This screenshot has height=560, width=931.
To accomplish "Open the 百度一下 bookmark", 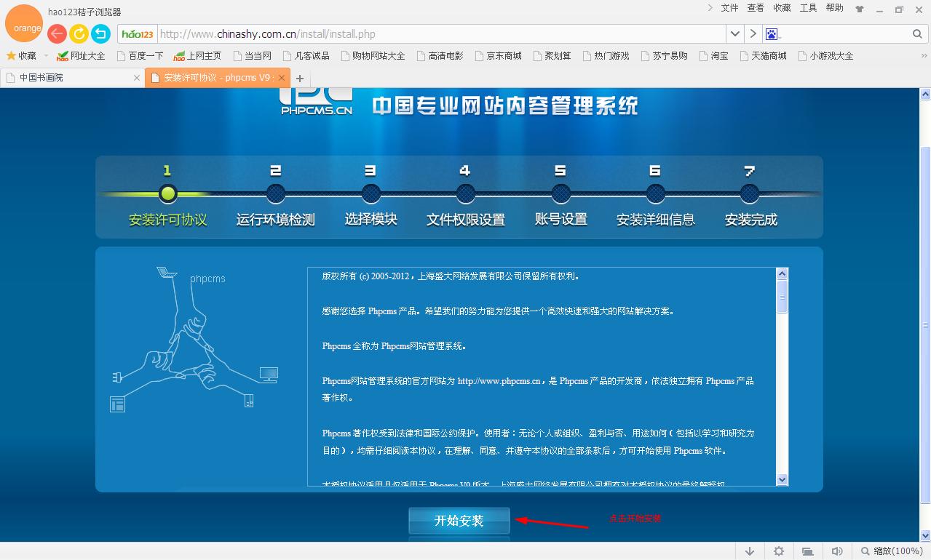I will click(140, 56).
